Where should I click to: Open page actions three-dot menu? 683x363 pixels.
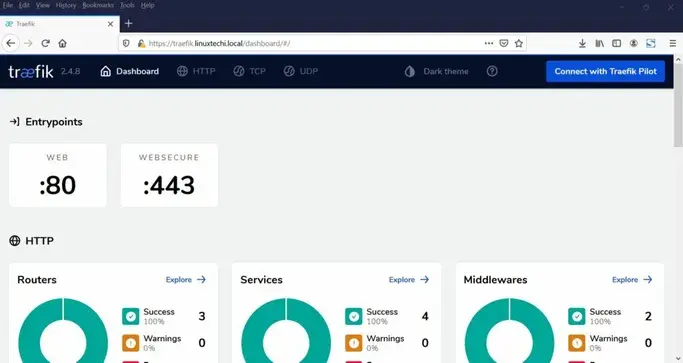489,43
